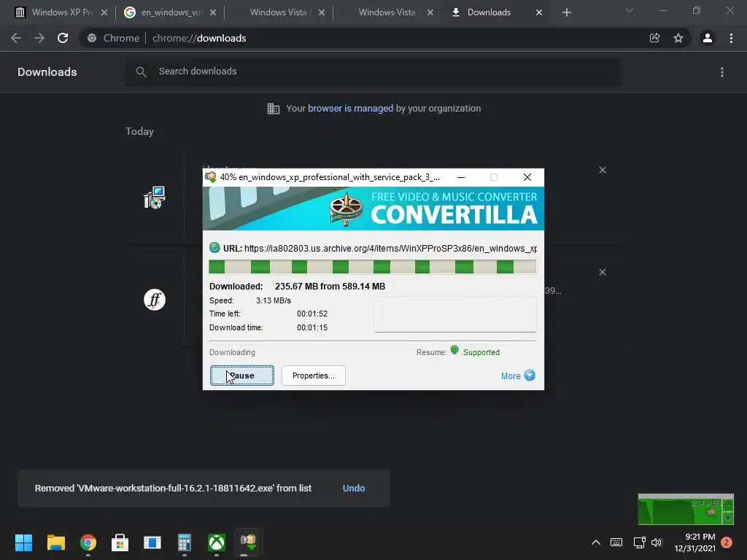
Task: Open Google Chrome from taskbar
Action: click(x=88, y=542)
